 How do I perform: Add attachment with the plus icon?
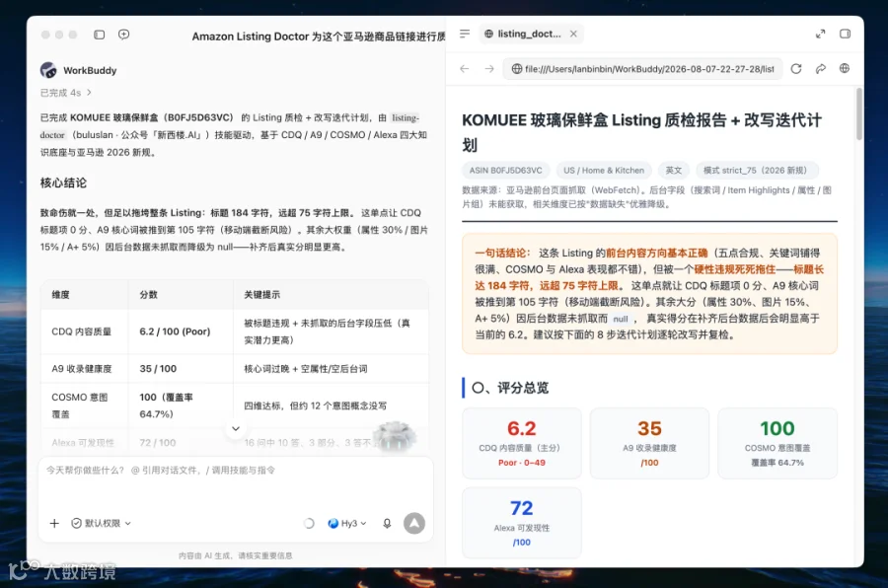coord(54,524)
